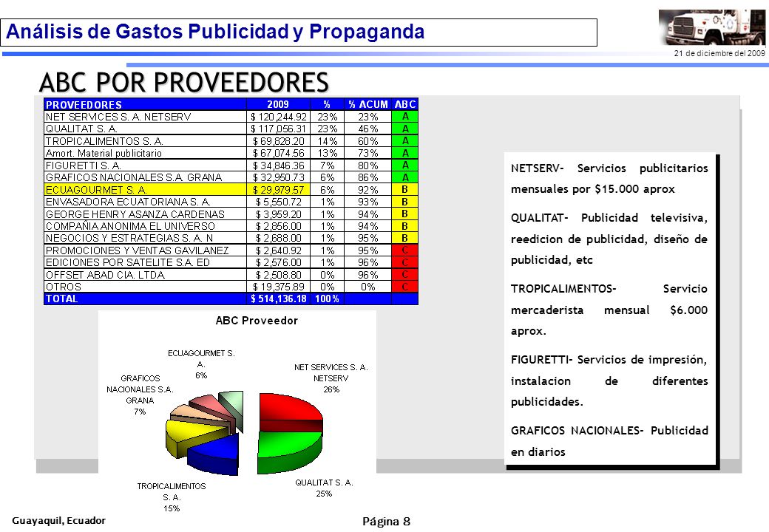This screenshot has height=532, width=769.
Task: Select cell 'QUALITAT S. A.' in the table
Action: pyautogui.click(x=145, y=129)
